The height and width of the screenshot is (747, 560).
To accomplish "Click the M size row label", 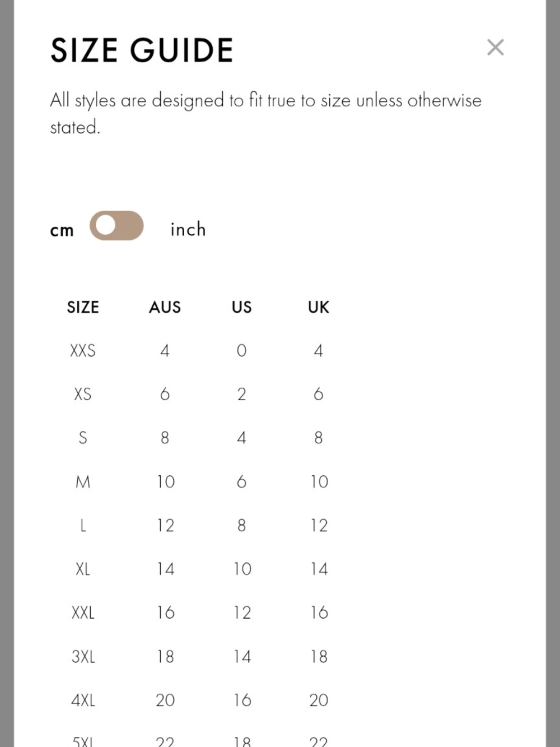I will (x=83, y=481).
